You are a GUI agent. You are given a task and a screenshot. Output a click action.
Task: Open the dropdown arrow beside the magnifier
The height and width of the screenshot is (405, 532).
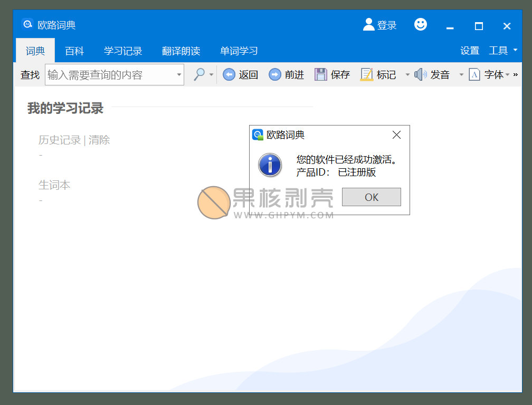click(x=212, y=75)
